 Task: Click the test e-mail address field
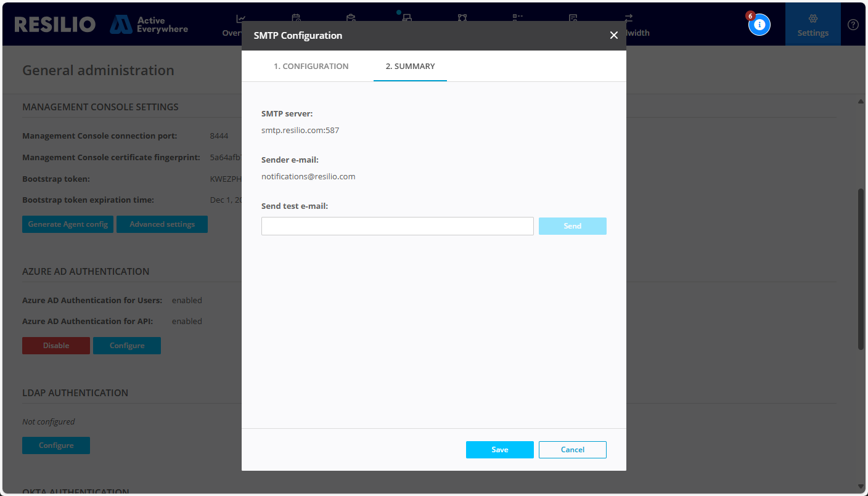[397, 226]
